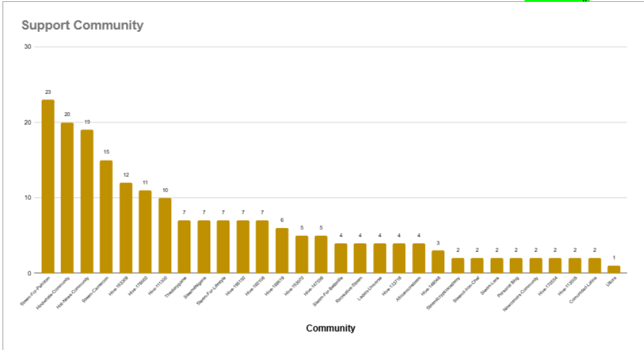Select the bar labeled 20
Image resolution: width=644 pixels, height=350 pixels.
[x=67, y=198]
